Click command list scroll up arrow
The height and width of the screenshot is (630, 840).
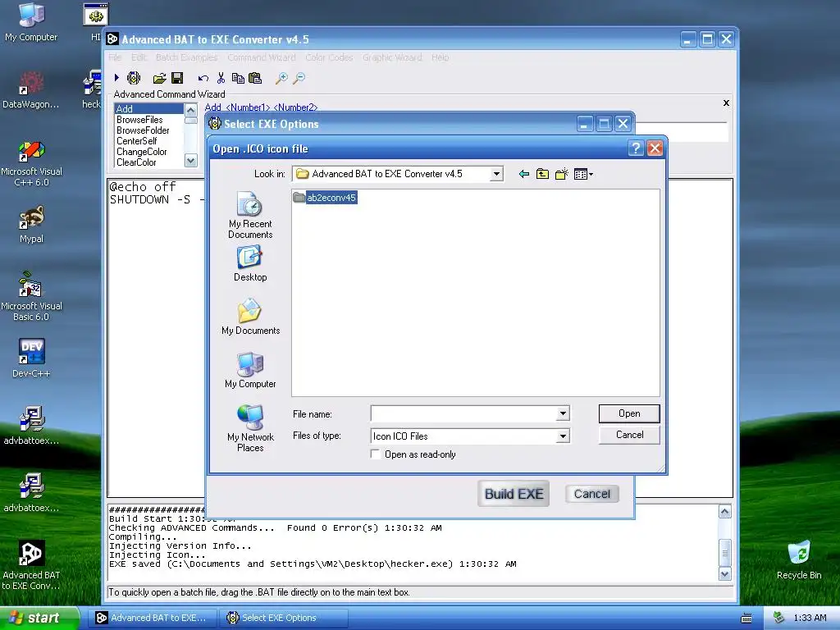(x=190, y=111)
